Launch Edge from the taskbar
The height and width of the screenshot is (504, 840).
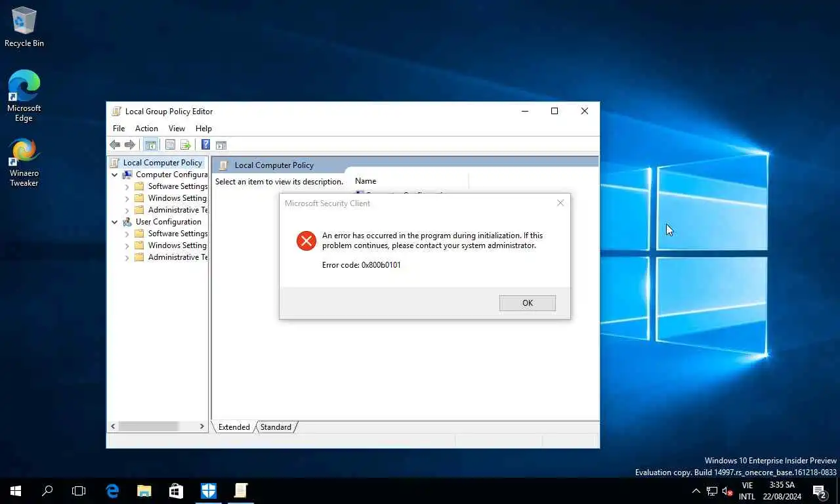tap(113, 490)
